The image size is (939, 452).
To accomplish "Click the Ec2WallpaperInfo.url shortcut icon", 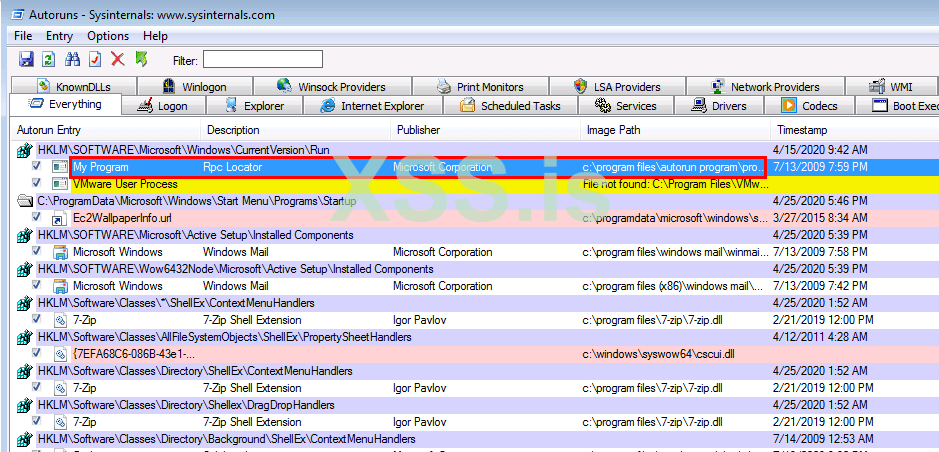I will coord(60,218).
